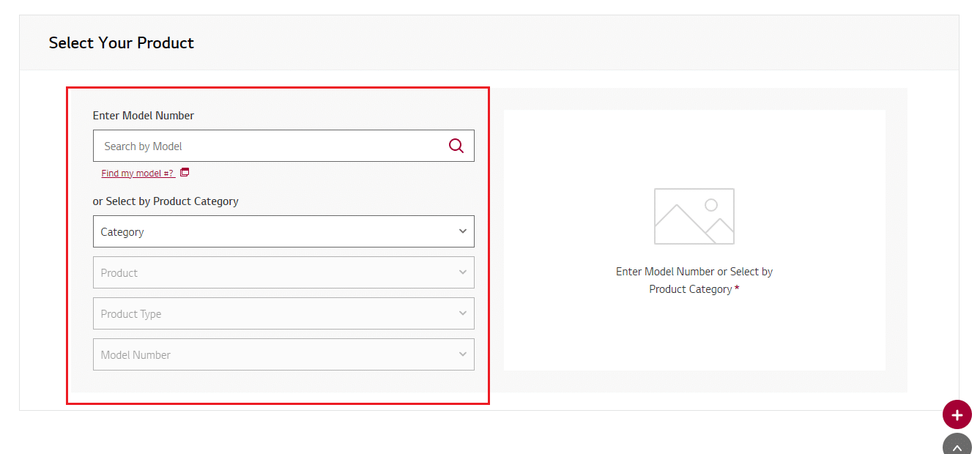This screenshot has height=454, width=980.
Task: Open the Product dropdown
Action: click(283, 272)
